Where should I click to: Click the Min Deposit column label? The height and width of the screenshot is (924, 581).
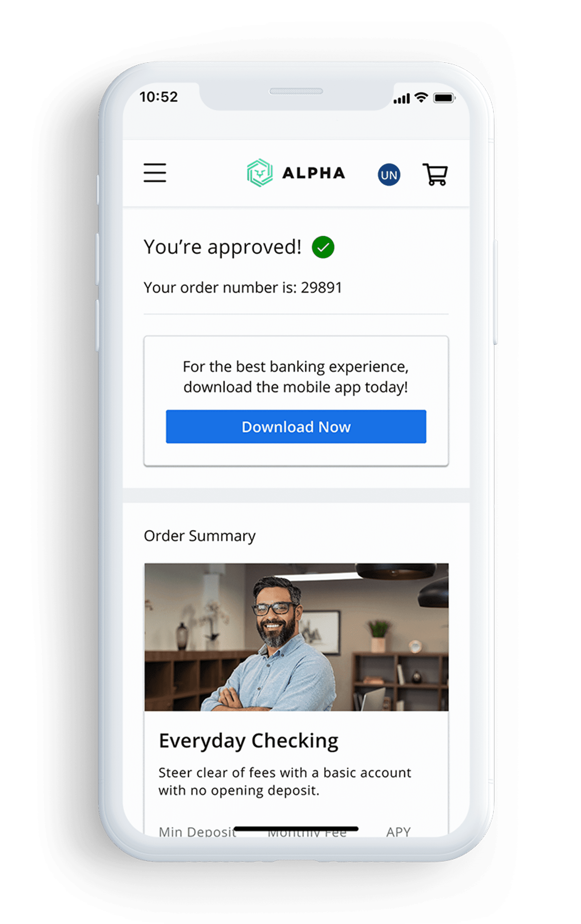pos(197,832)
